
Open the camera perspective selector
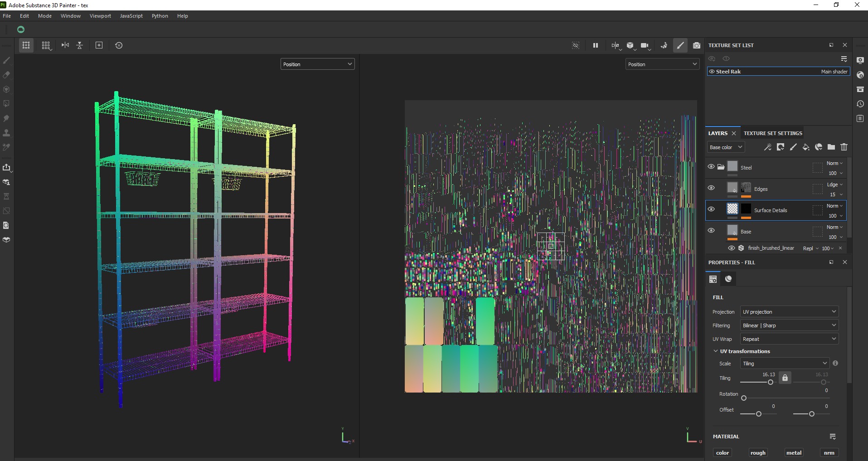(645, 45)
